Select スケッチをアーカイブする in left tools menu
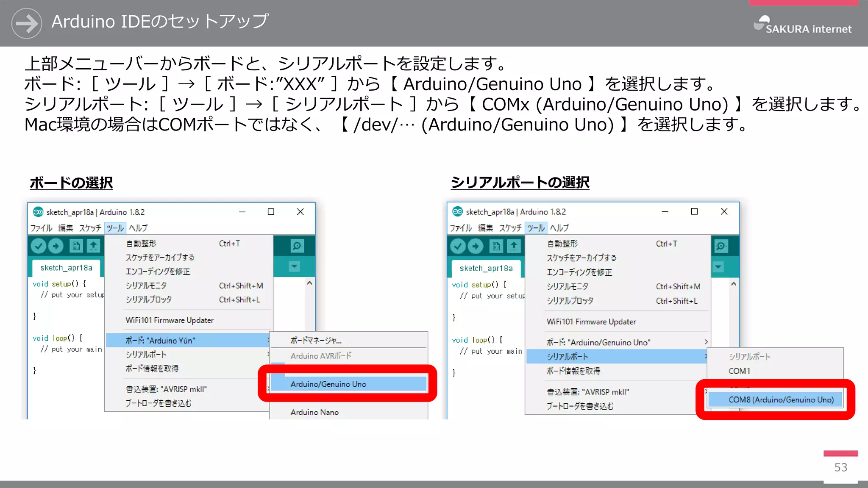 [x=189, y=258]
